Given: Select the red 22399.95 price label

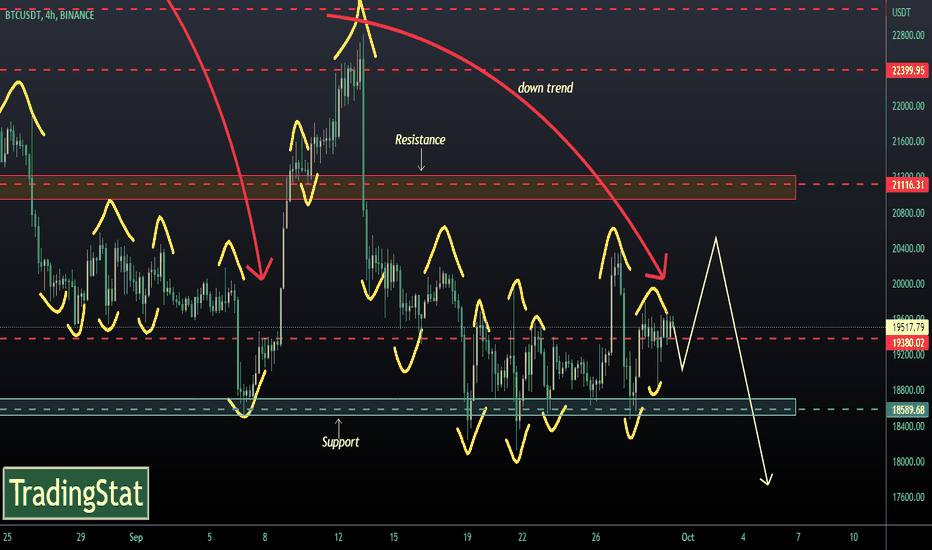Looking at the screenshot, I should pyautogui.click(x=908, y=71).
